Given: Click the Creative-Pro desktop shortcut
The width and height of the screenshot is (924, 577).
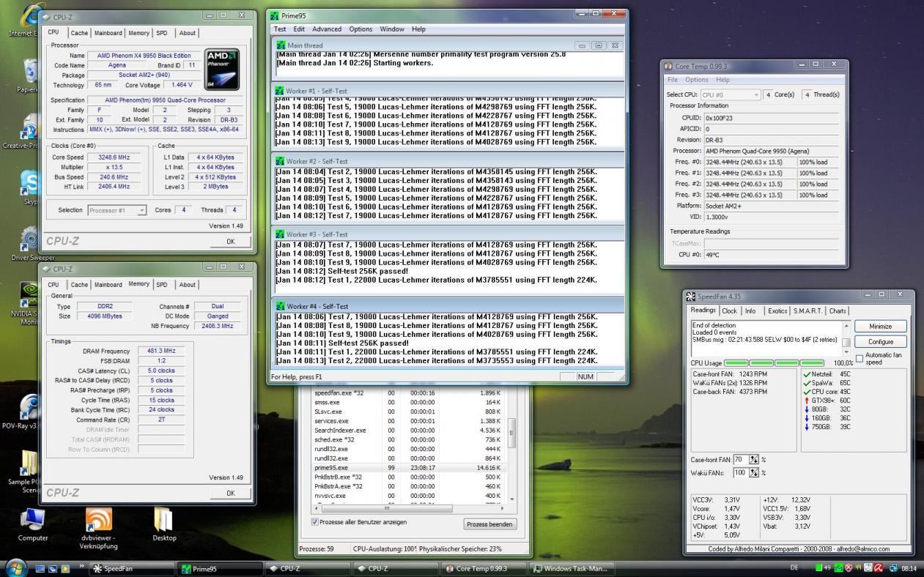Looking at the screenshot, I should [x=29, y=127].
